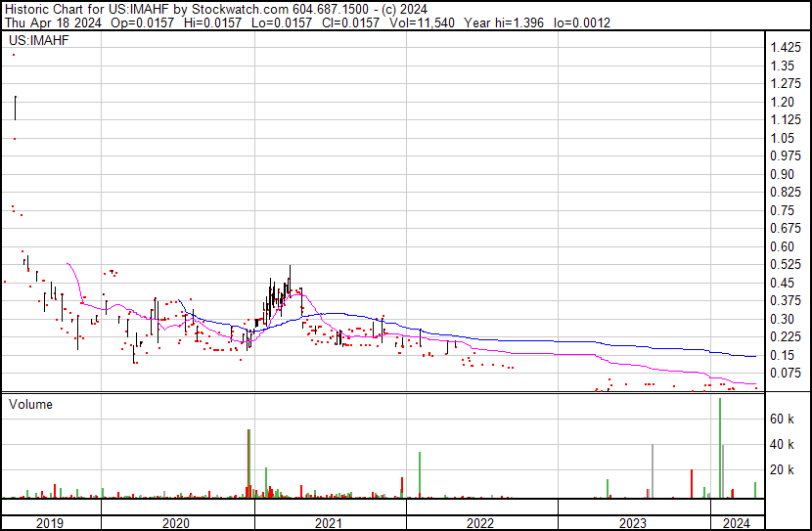Click the Year hi=1.396 text

point(504,22)
